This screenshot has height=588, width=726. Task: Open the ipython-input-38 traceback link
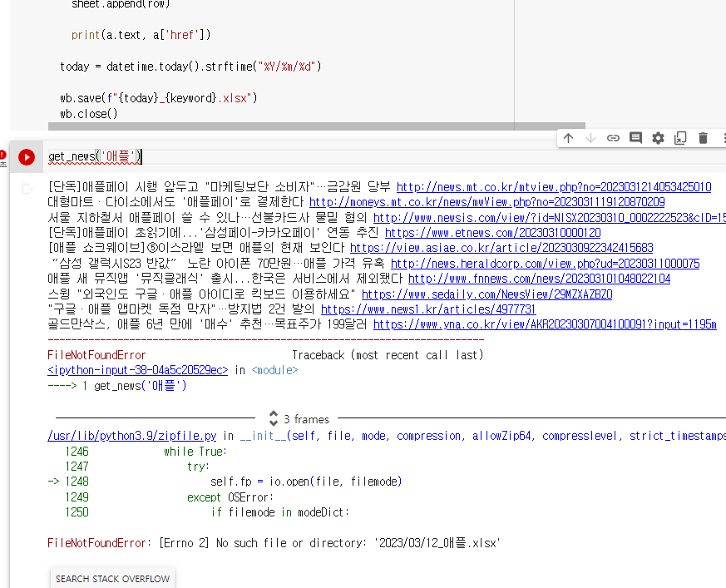click(137, 370)
